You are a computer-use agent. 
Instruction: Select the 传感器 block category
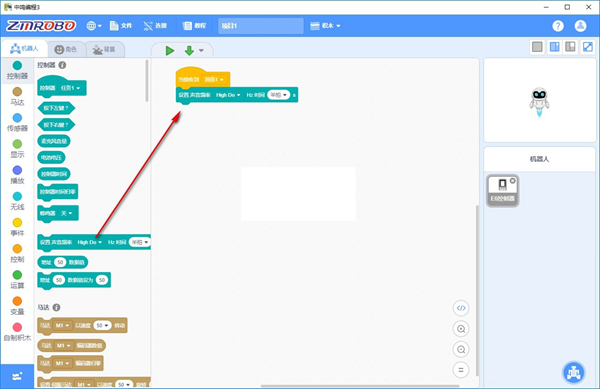click(17, 122)
